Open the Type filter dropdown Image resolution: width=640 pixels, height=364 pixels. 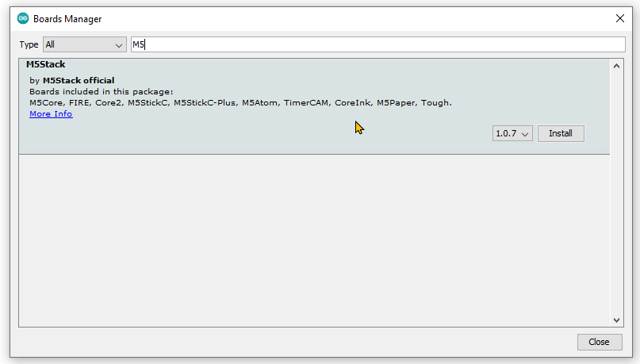click(x=85, y=44)
